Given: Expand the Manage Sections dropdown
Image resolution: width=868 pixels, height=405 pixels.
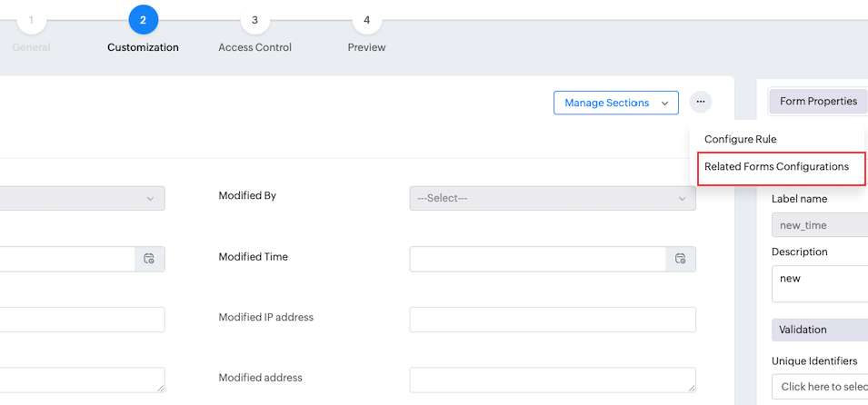Looking at the screenshot, I should (615, 103).
